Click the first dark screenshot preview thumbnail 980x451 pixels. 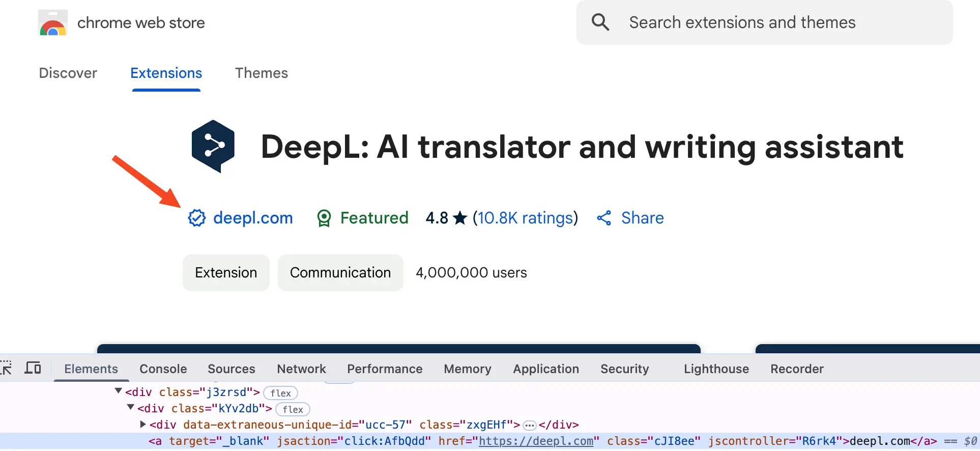click(399, 349)
